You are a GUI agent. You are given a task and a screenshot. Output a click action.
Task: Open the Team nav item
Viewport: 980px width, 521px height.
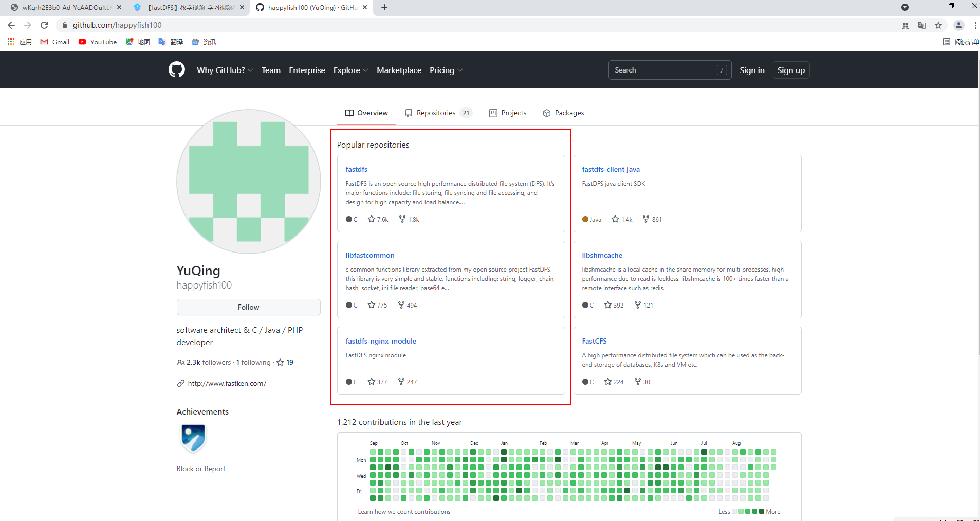pyautogui.click(x=271, y=70)
